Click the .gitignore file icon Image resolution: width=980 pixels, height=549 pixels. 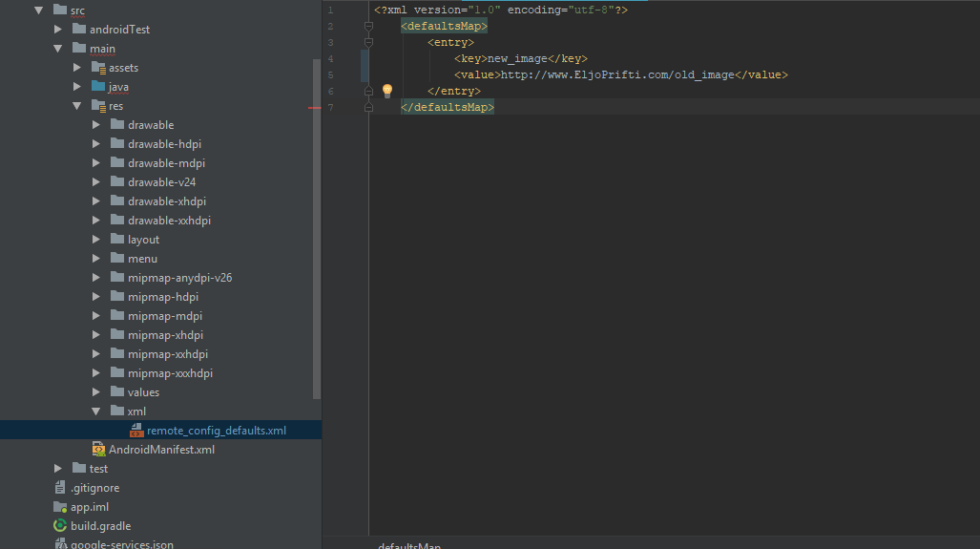pyautogui.click(x=60, y=487)
